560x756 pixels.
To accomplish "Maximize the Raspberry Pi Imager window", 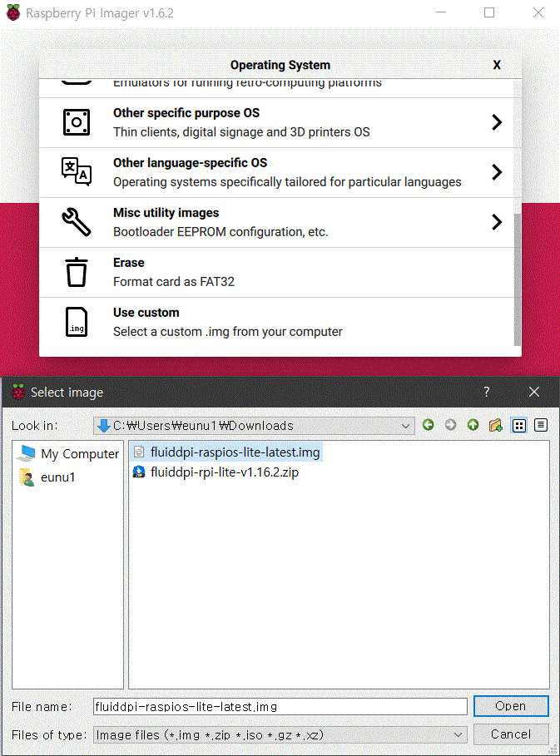I will coord(489,12).
